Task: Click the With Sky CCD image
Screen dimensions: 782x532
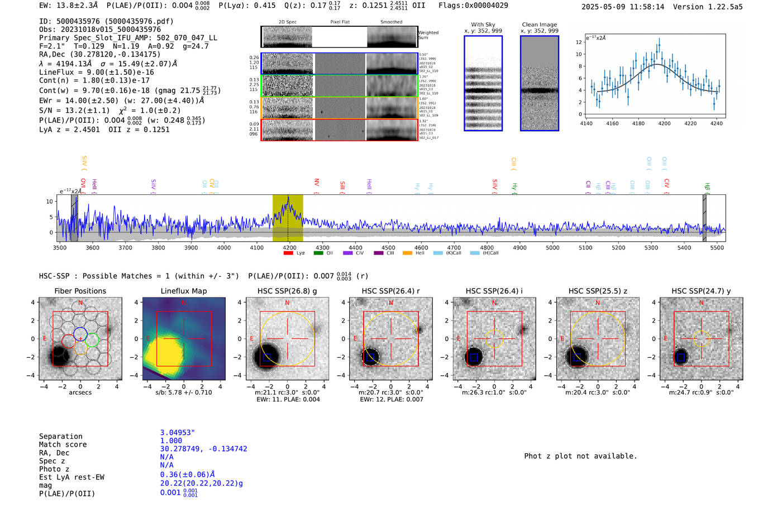Action: tap(483, 83)
